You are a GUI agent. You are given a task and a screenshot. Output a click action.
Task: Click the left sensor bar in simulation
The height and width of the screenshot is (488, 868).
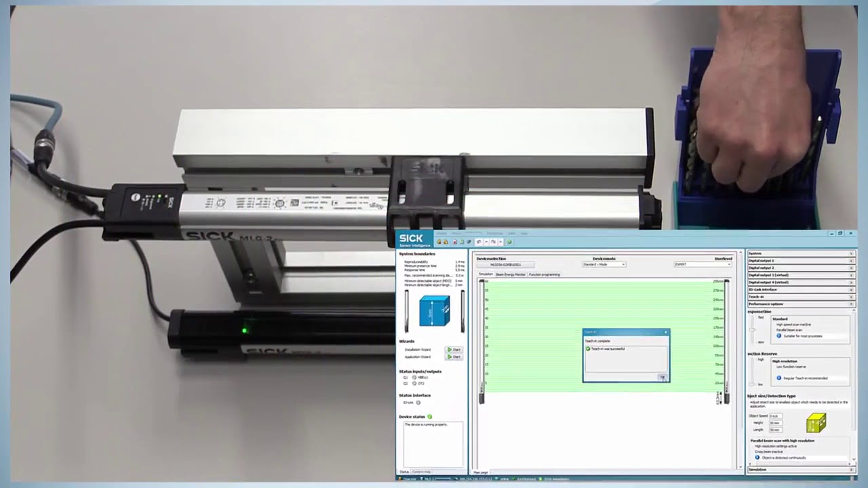coord(481,341)
